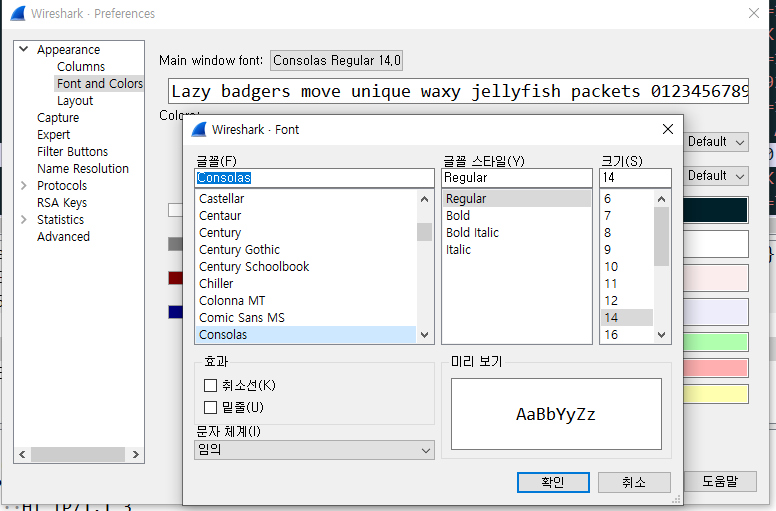Expand the Protocols tree node
Viewport: 776px width, 511px height.
pyautogui.click(x=23, y=186)
